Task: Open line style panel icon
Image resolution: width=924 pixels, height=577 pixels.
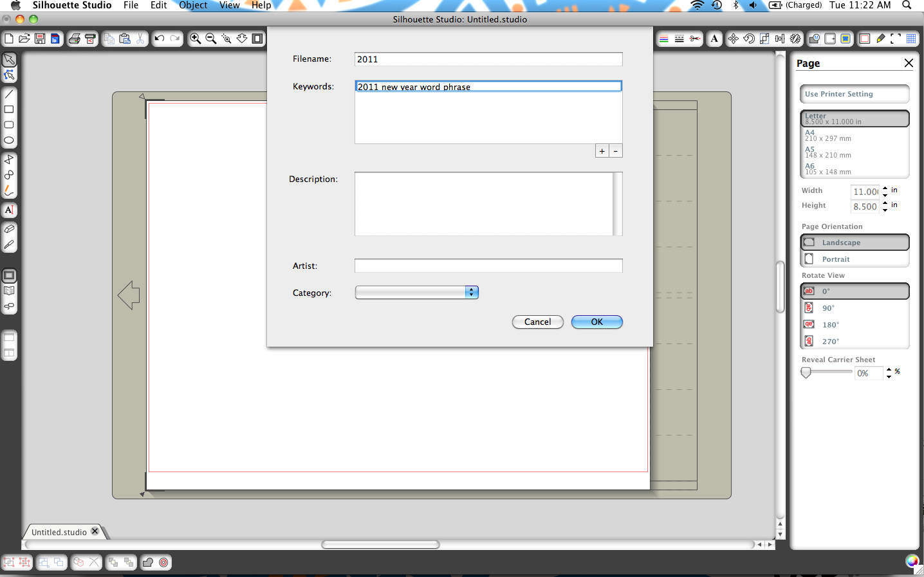Action: [679, 39]
